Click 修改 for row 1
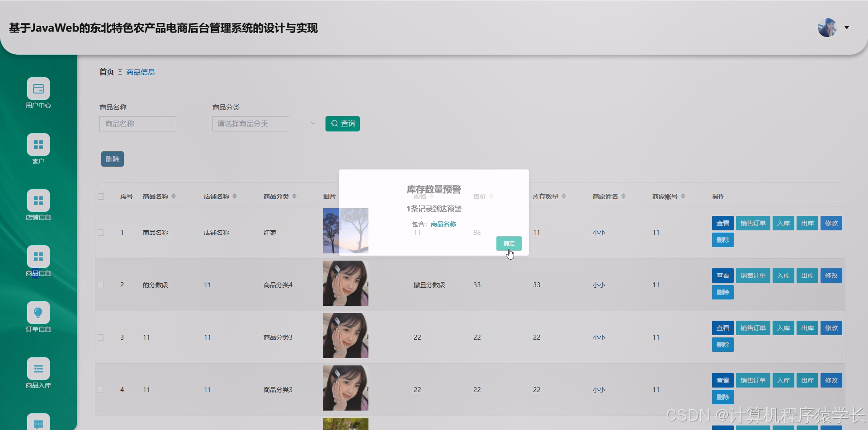868x430 pixels. click(x=831, y=223)
